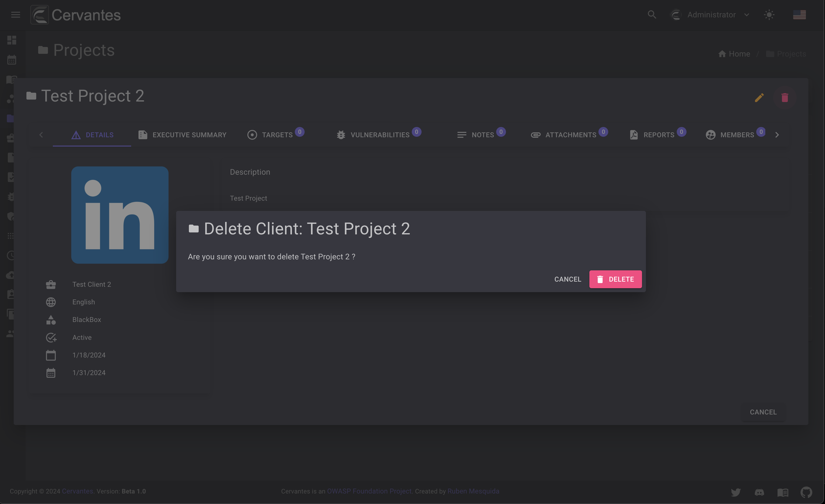Click the 1/18/2024 start date
The image size is (825, 504).
click(89, 355)
